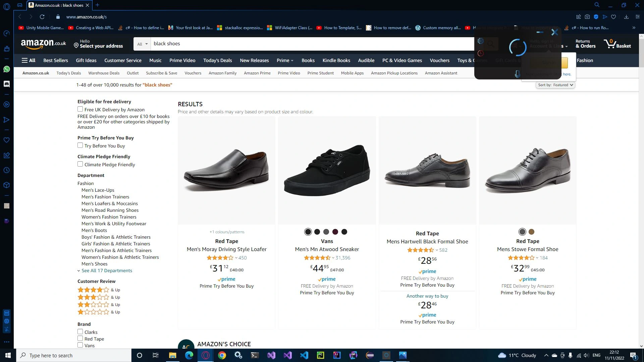Open downloads in the browser toolbar
Screen dimensions: 644x362
pos(626,17)
